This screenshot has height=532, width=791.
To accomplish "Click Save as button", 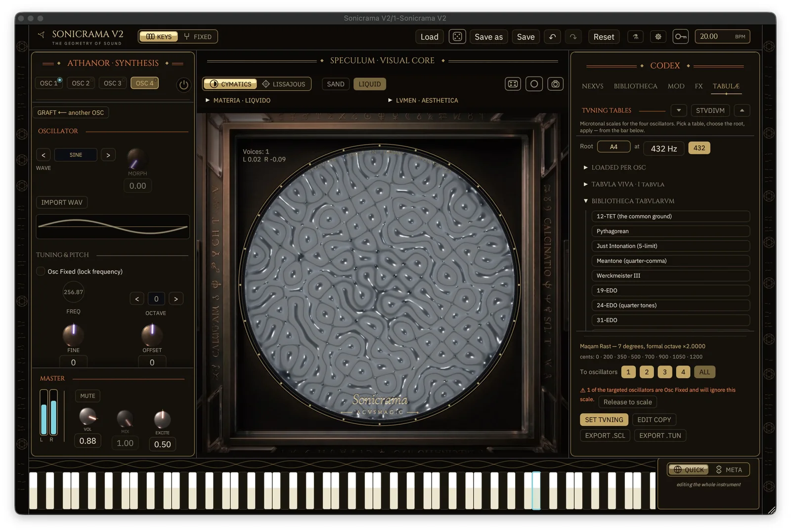I will (488, 37).
